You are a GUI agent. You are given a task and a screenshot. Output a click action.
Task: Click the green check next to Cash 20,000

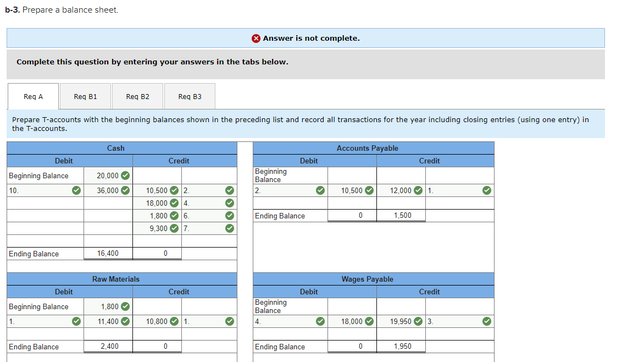click(x=125, y=175)
